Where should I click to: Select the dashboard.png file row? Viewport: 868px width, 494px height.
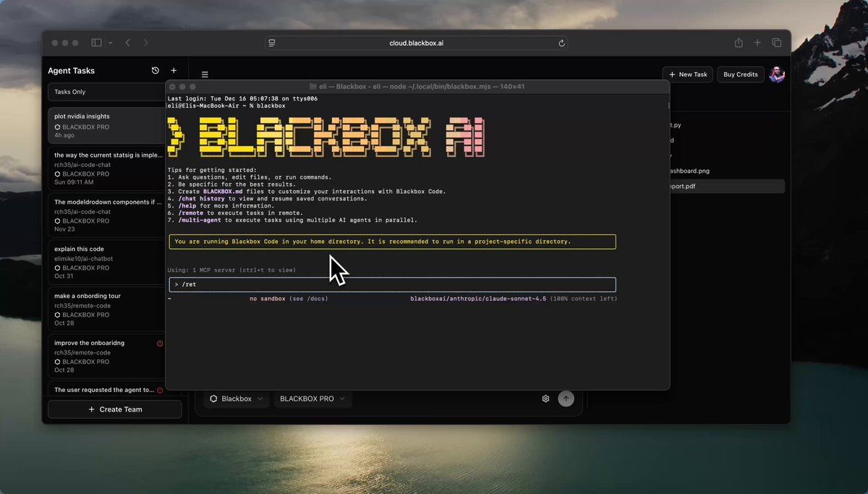pyautogui.click(x=726, y=171)
